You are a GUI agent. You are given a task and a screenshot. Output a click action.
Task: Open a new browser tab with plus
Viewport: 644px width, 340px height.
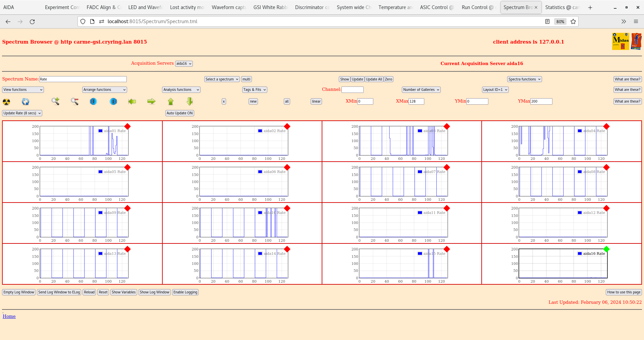(x=590, y=7)
